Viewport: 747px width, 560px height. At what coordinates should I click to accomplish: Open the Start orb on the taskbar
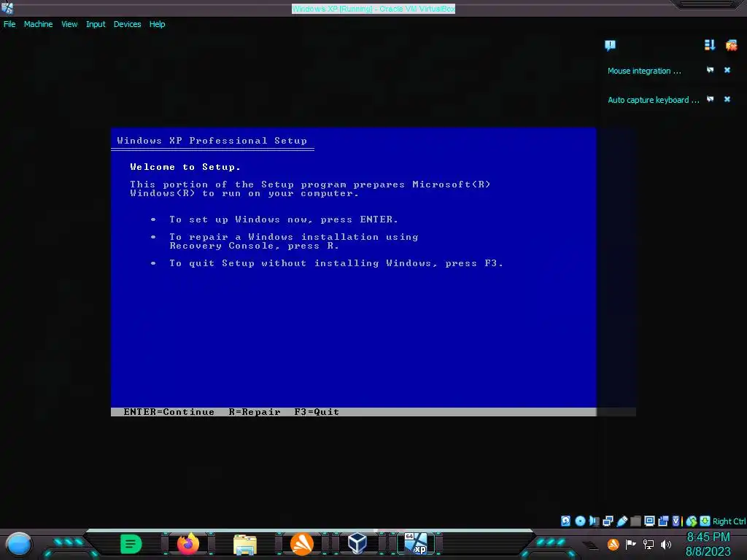tap(18, 544)
